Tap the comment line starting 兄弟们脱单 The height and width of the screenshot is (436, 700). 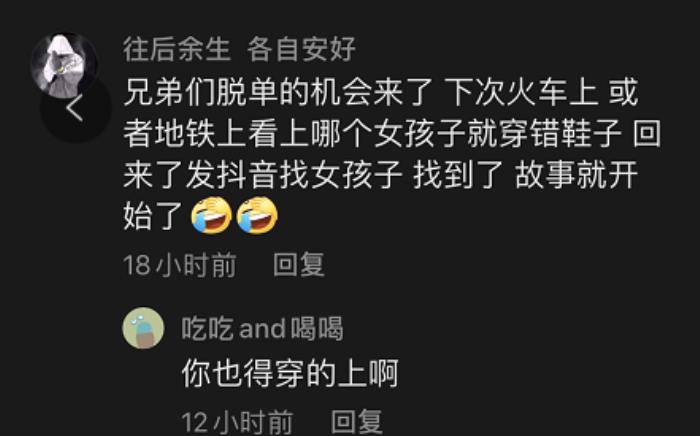pyautogui.click(x=381, y=92)
